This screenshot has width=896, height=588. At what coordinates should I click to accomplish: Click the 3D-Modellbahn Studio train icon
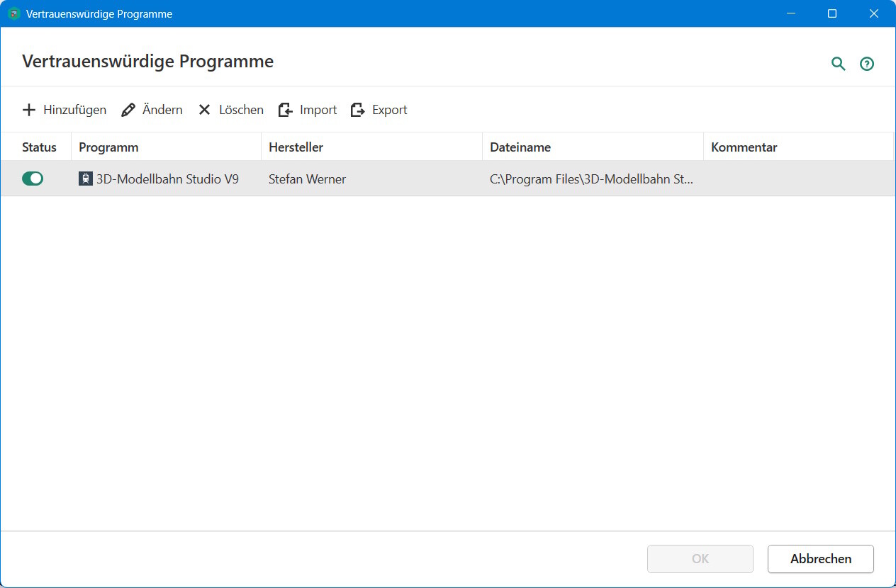pos(85,179)
